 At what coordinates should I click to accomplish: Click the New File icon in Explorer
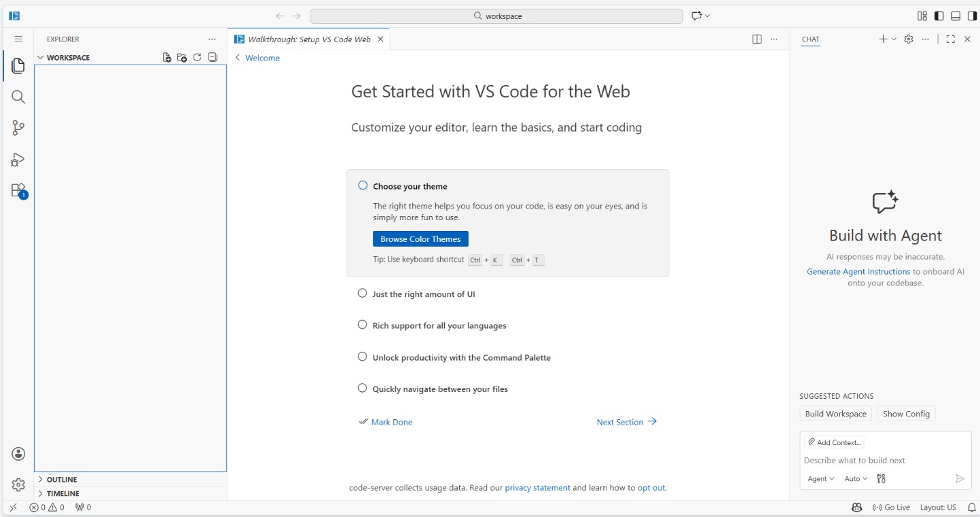point(167,58)
